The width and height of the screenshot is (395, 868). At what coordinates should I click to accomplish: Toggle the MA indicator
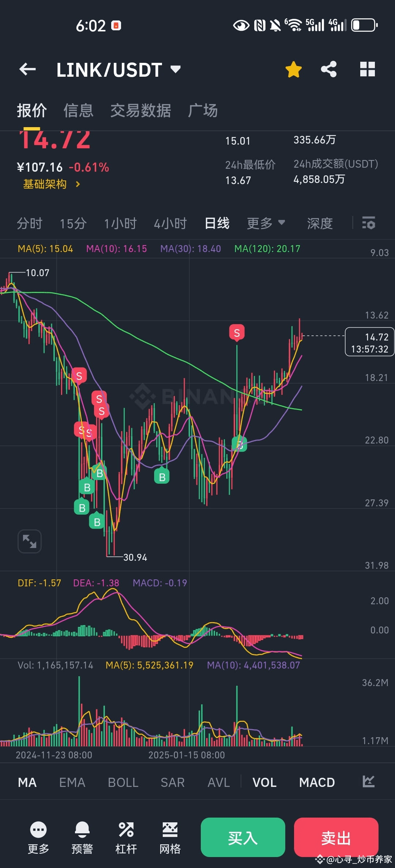pyautogui.click(x=27, y=783)
